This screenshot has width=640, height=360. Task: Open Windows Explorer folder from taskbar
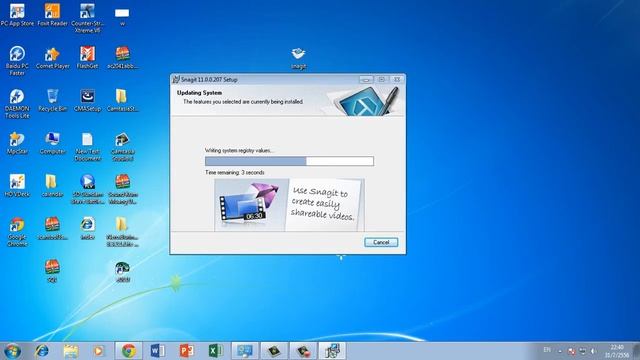click(71, 351)
